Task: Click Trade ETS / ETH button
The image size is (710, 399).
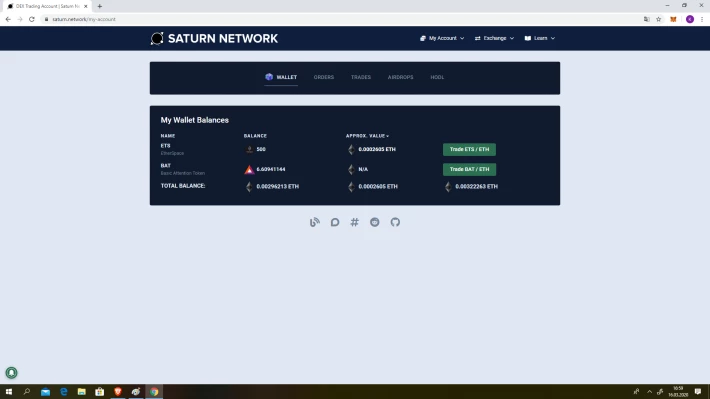Action: pyautogui.click(x=469, y=149)
